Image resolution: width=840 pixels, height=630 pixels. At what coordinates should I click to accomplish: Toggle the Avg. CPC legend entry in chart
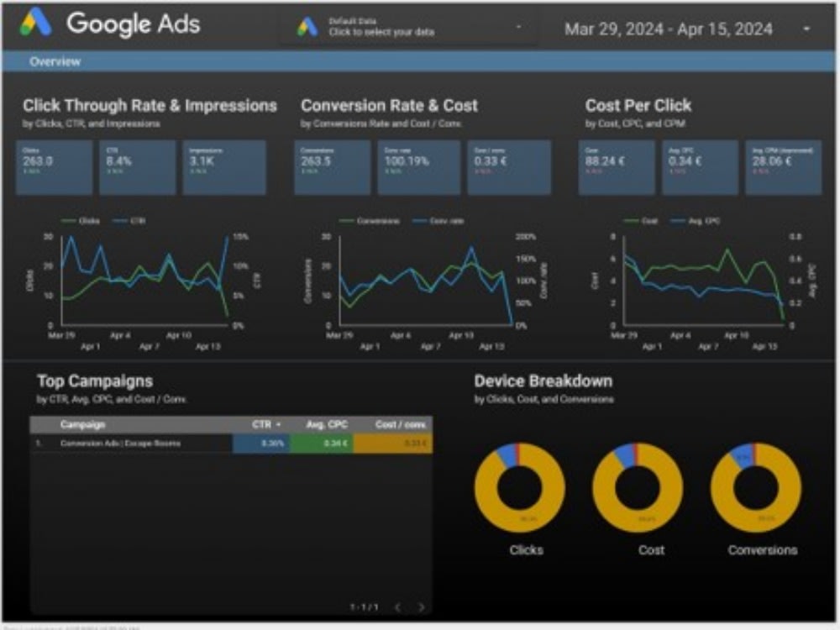[695, 221]
